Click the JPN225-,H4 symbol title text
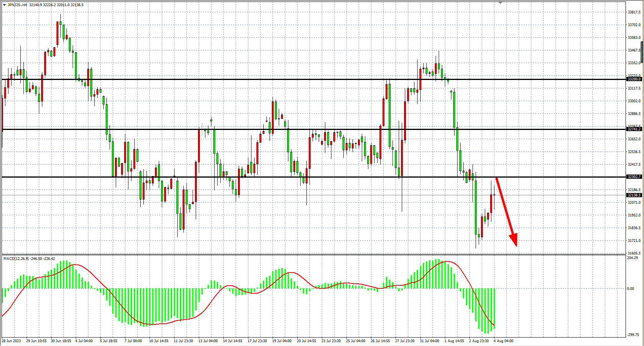The width and height of the screenshot is (644, 346). [17, 5]
